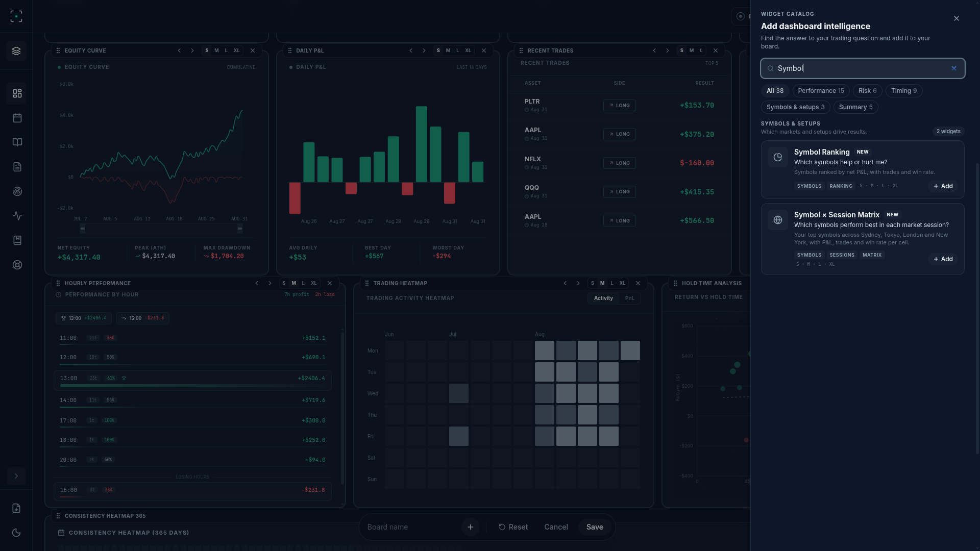Move Daily P&L widget left with chevron
The height and width of the screenshot is (551, 980).
click(411, 51)
